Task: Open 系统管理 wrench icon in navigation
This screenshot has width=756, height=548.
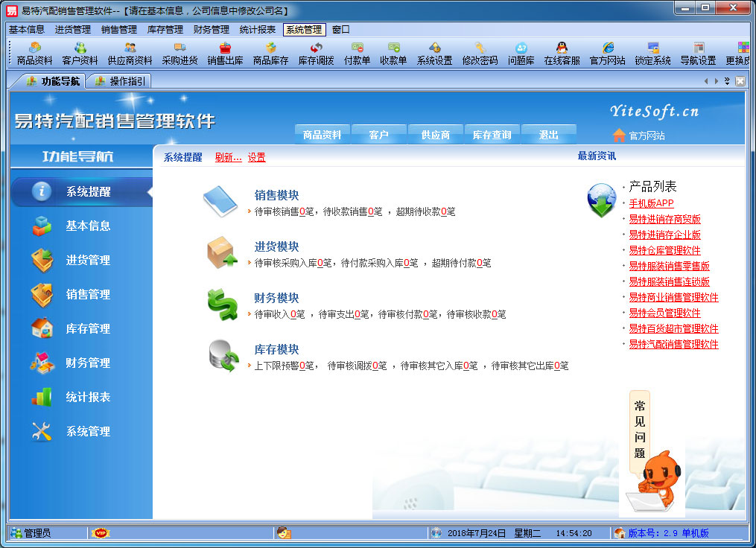Action: pyautogui.click(x=42, y=431)
